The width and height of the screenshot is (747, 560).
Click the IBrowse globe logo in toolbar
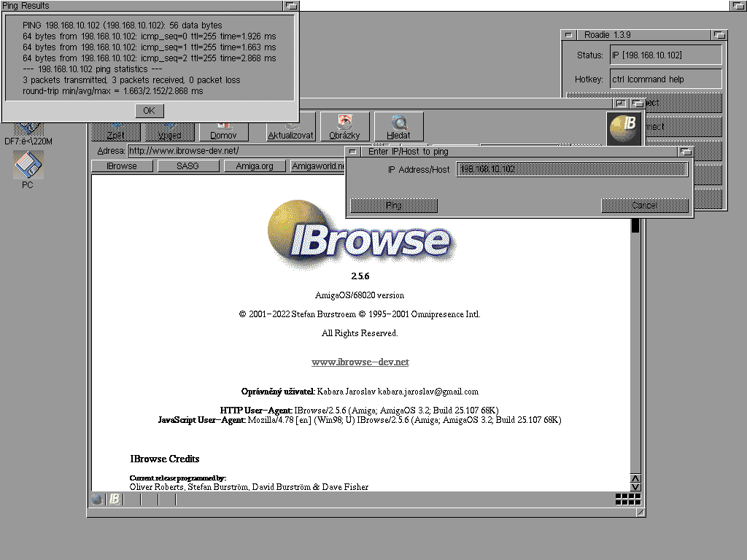[x=625, y=128]
